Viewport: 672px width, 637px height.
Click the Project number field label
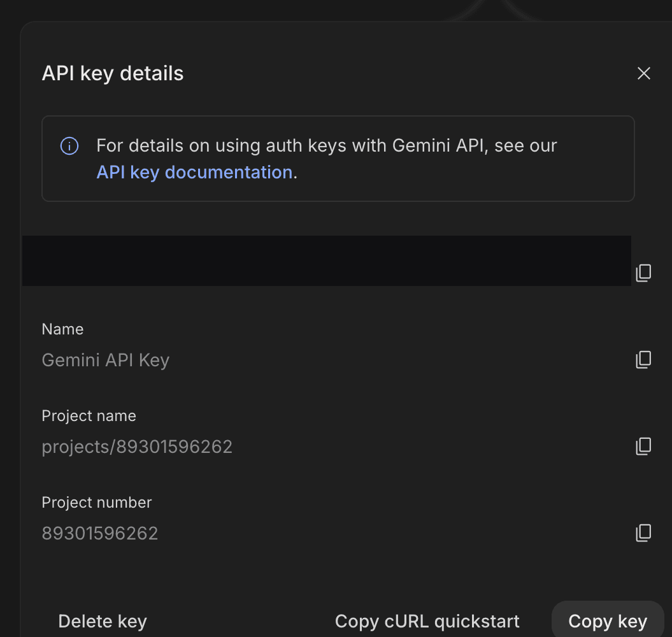tap(96, 503)
